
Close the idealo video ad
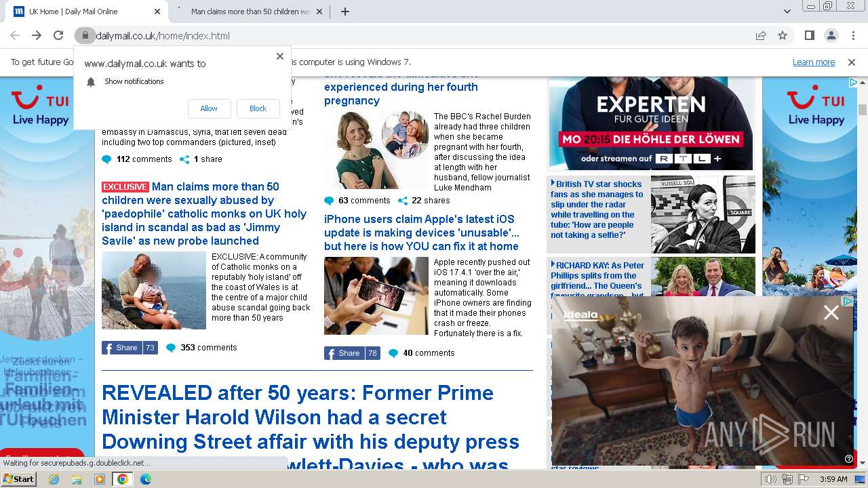pos(831,312)
